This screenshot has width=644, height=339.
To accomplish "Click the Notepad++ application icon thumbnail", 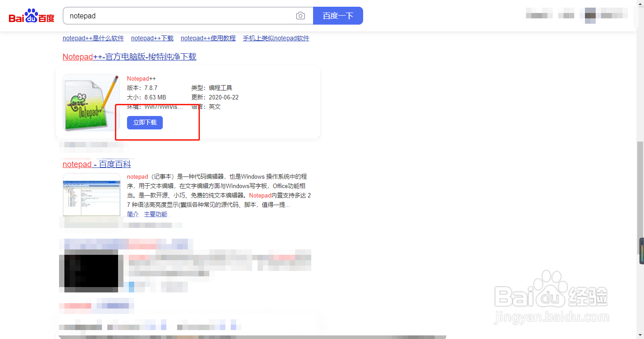I will tap(91, 103).
